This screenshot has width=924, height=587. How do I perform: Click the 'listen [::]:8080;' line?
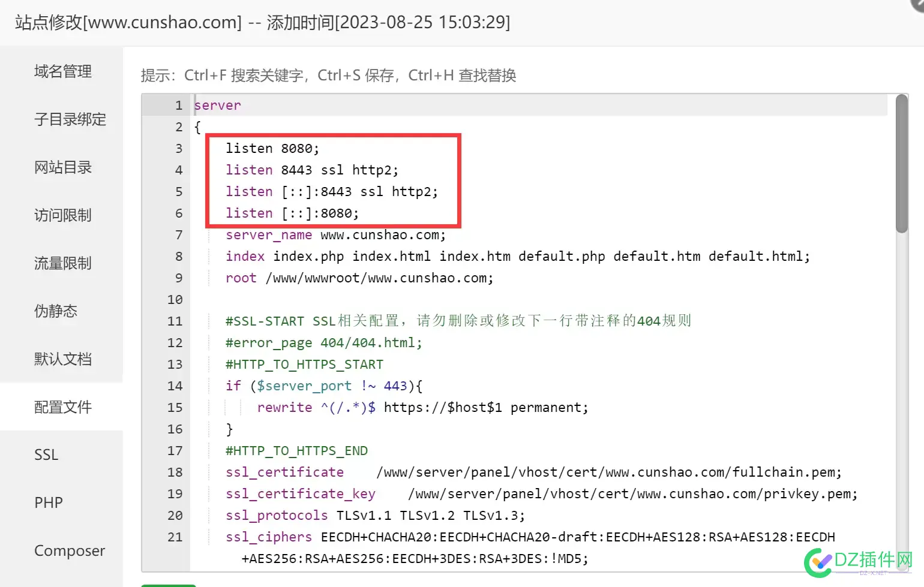[292, 213]
